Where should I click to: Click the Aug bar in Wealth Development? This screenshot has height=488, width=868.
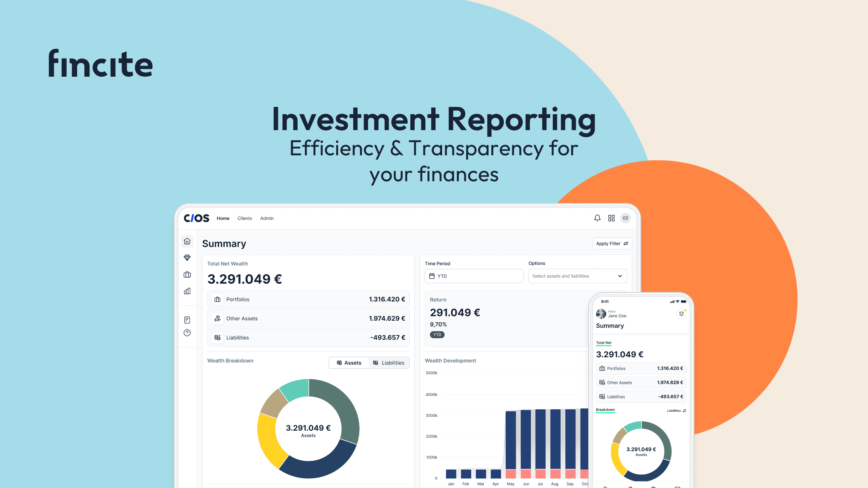tap(555, 444)
